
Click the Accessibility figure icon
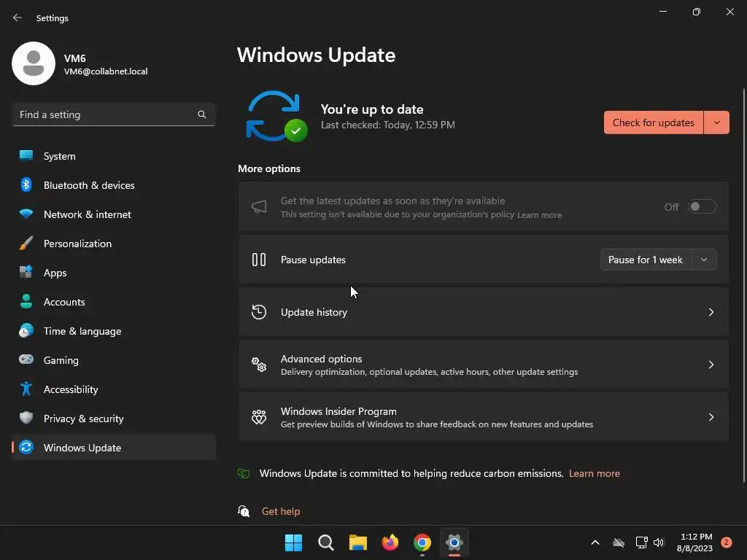26,389
